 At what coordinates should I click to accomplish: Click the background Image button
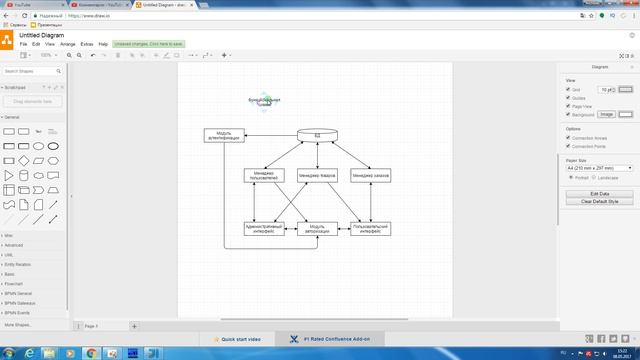tap(606, 114)
